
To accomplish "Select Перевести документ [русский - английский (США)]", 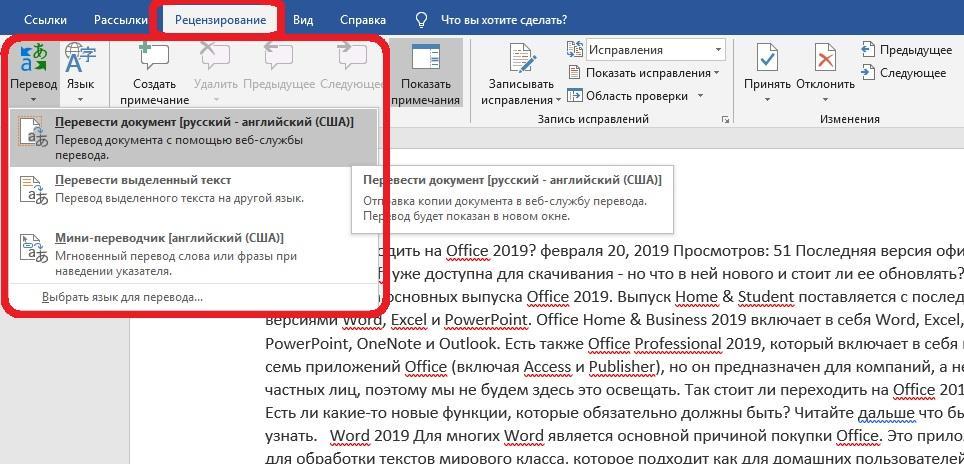I will coord(194,138).
